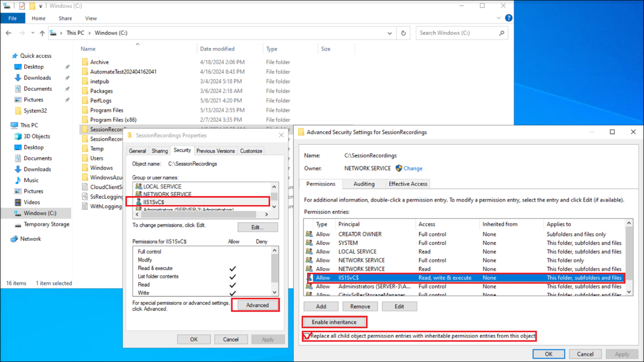Open the Sharing tab in Properties
The height and width of the screenshot is (362, 644).
159,151
